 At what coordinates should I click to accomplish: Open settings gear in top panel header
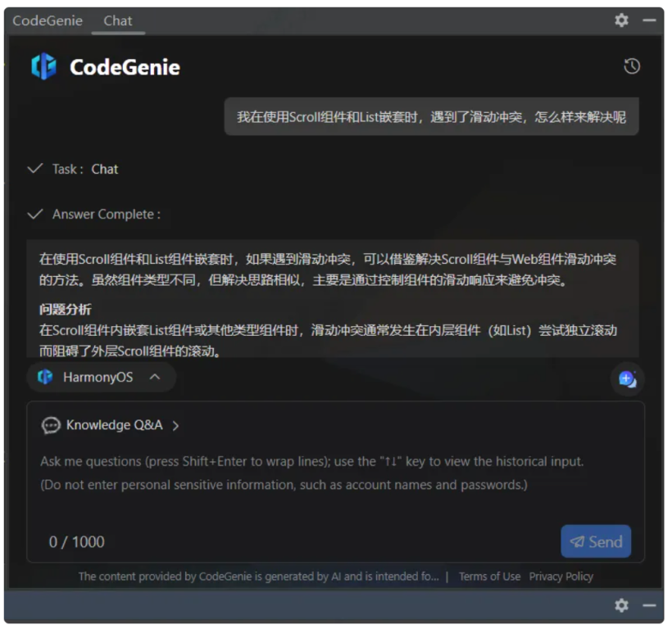(621, 20)
